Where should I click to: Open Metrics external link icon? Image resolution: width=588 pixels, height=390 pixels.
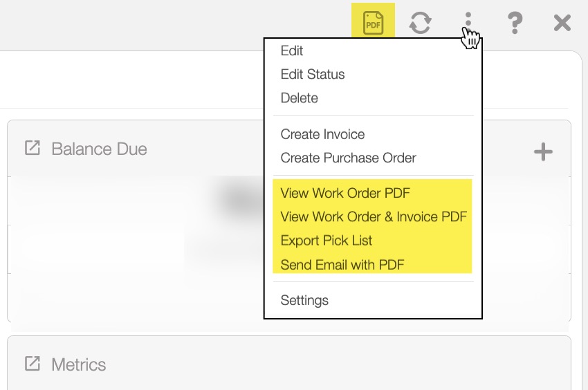(x=33, y=364)
